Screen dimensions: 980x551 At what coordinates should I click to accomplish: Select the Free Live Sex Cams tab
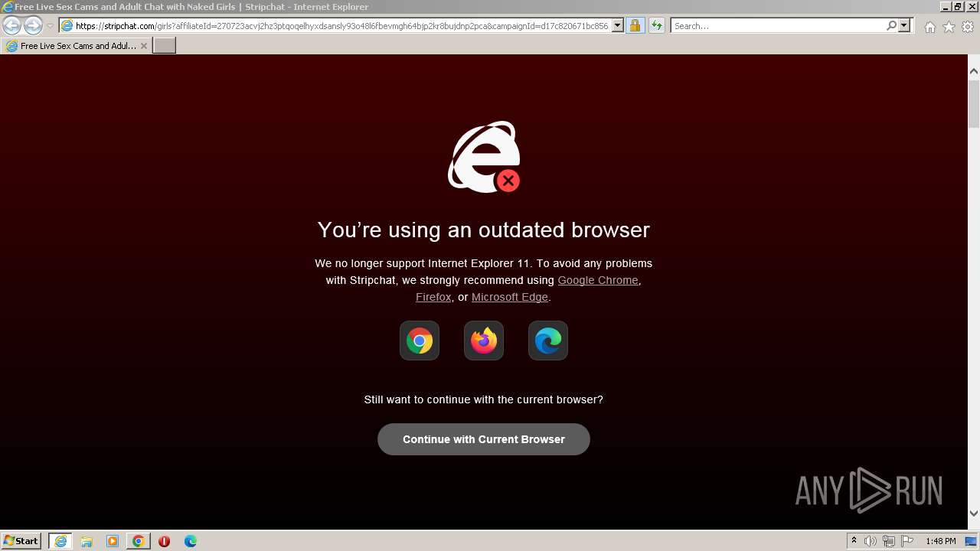tap(77, 46)
